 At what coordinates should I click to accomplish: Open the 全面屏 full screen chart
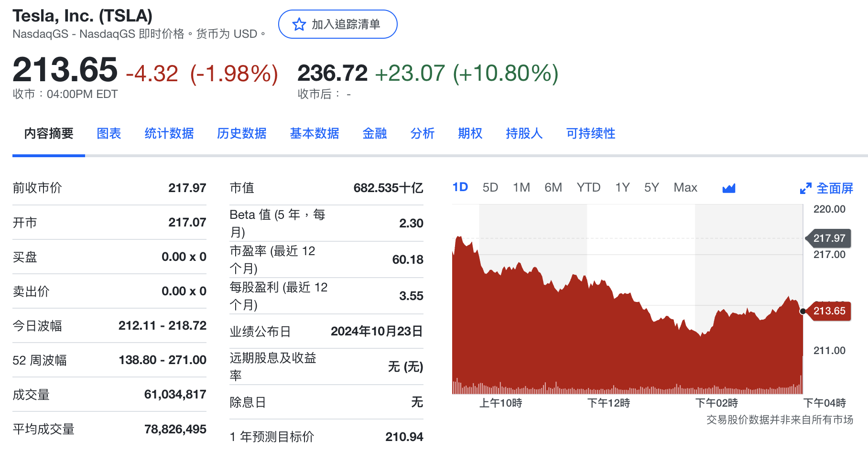835,188
